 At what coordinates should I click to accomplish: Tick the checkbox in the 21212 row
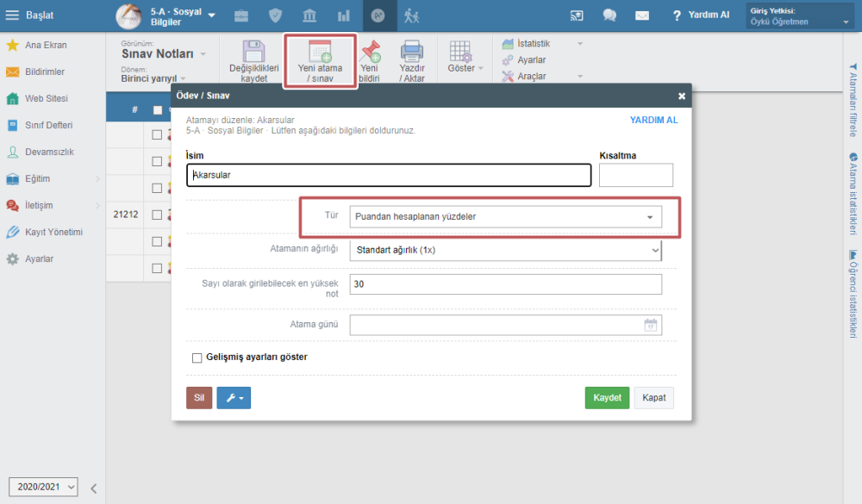157,215
